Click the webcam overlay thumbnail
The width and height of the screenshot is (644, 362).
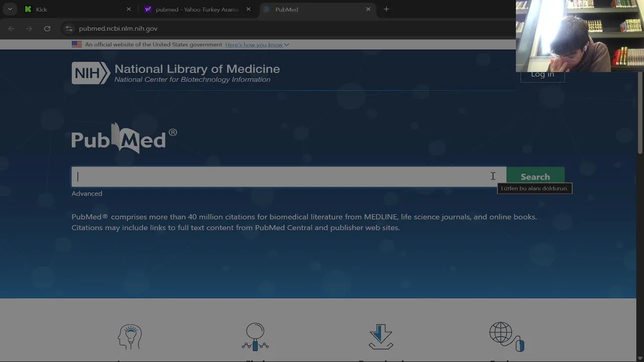[580, 36]
